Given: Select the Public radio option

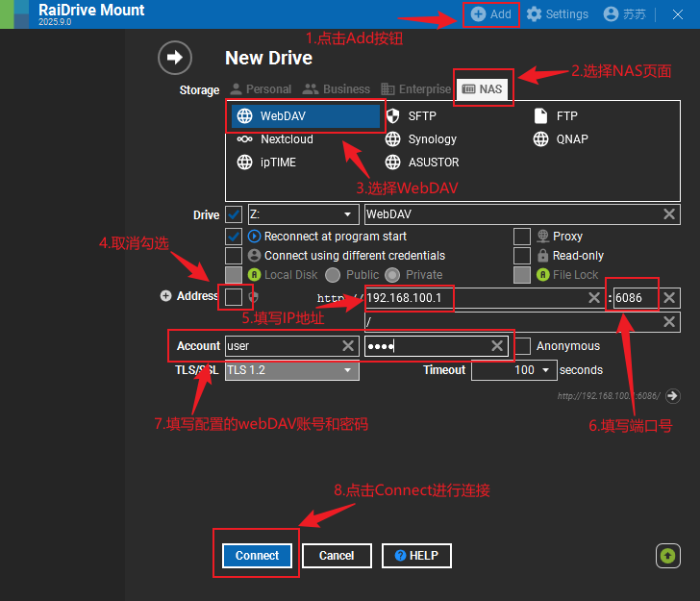Looking at the screenshot, I should 333,275.
